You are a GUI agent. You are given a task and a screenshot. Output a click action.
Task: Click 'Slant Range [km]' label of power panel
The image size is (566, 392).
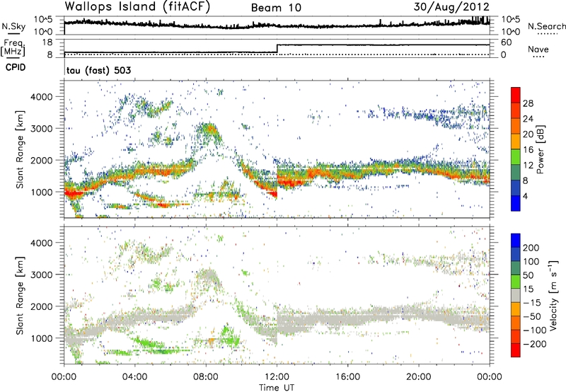point(21,149)
